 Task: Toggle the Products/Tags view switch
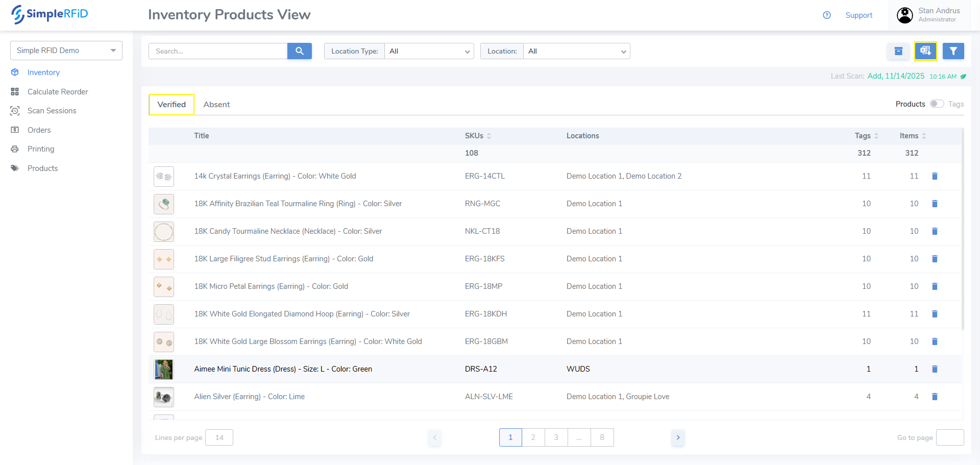pos(936,104)
